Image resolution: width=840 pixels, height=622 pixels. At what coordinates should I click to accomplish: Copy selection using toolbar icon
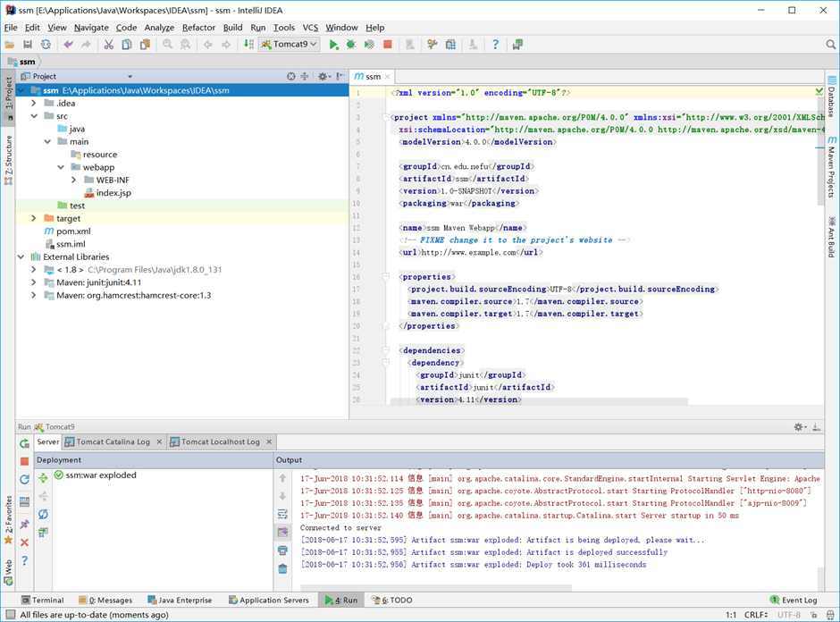coord(127,45)
